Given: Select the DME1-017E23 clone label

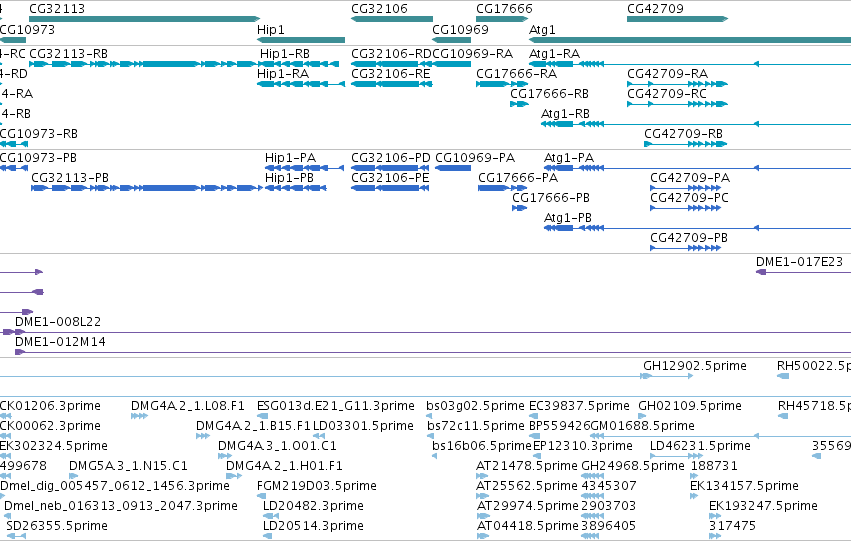Looking at the screenshot, I should (x=799, y=262).
